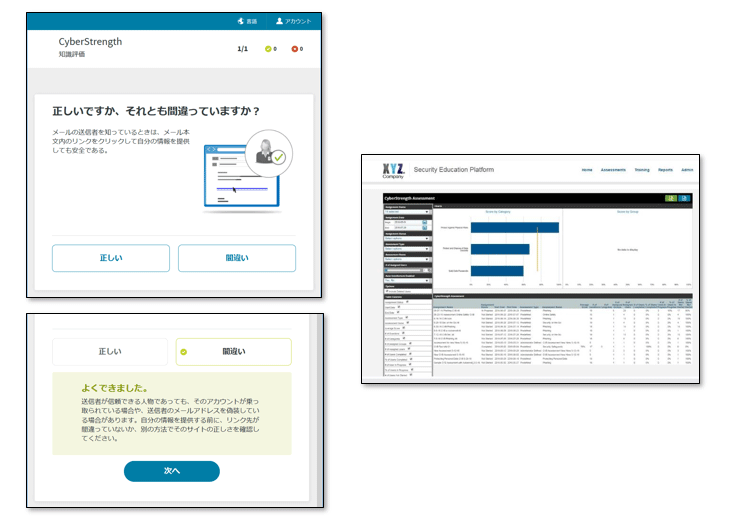Toggle the Include Deleted Users checkbox
Image resolution: width=730 pixels, height=530 pixels.
pos(387,290)
